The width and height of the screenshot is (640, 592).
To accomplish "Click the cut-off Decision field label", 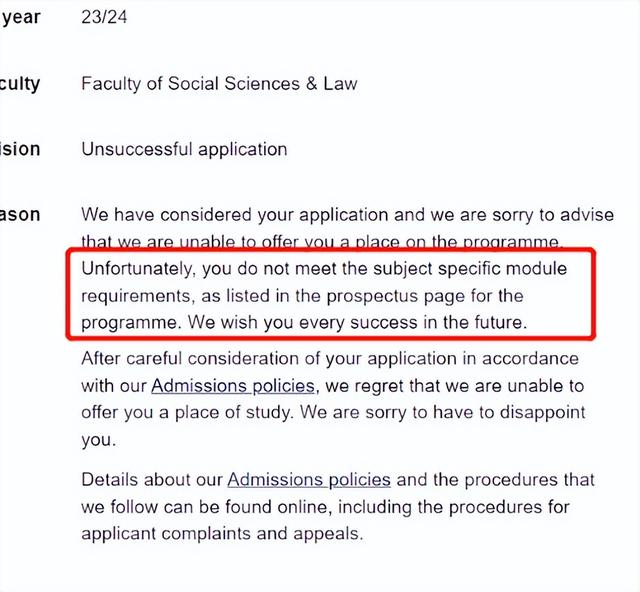I will point(20,149).
